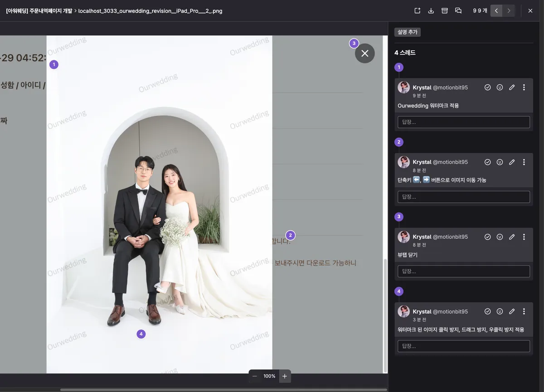
Task: Click the '9 9 개' file count text
Action: point(480,10)
